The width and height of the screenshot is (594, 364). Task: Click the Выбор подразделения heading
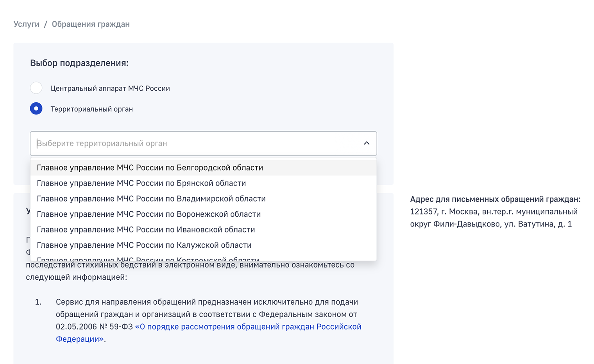click(79, 63)
